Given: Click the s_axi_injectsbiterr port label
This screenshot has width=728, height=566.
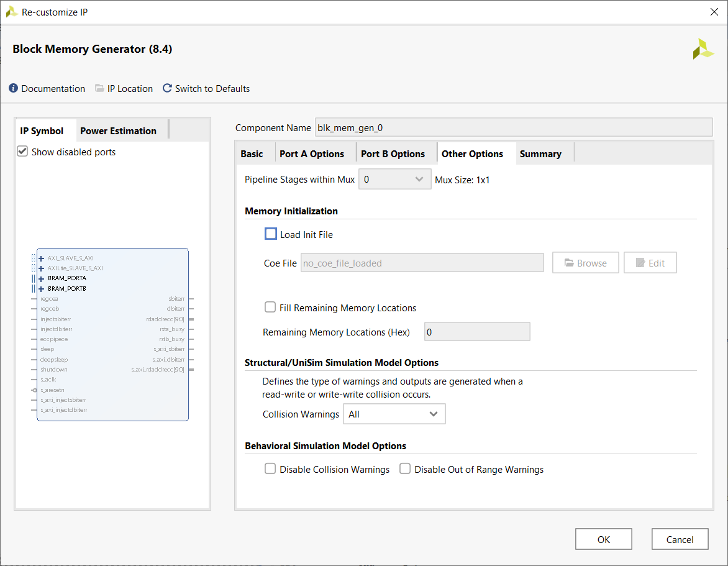Looking at the screenshot, I should coord(63,399).
